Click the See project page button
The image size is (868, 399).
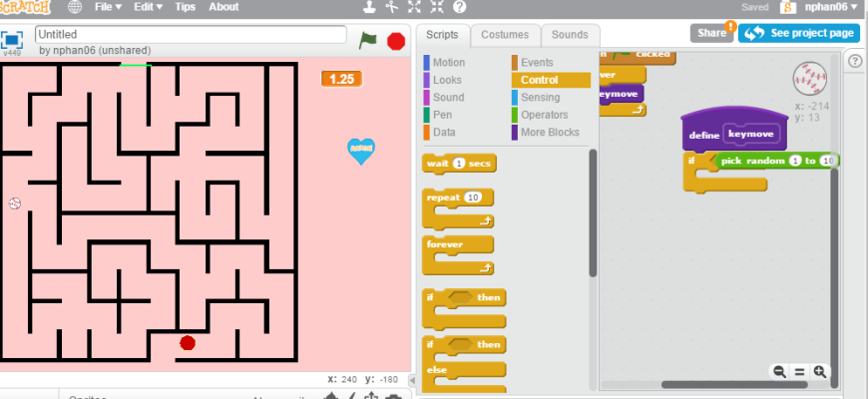(x=799, y=33)
